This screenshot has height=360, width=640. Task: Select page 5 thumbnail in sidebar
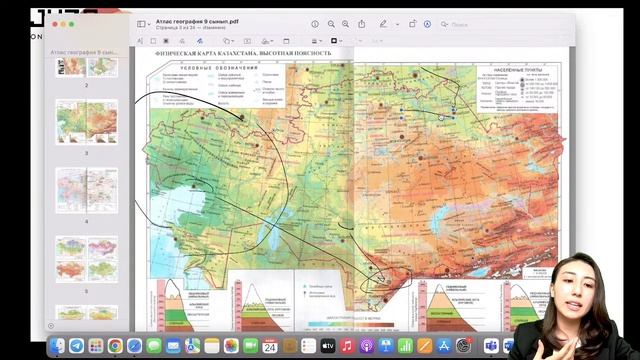click(x=87, y=259)
